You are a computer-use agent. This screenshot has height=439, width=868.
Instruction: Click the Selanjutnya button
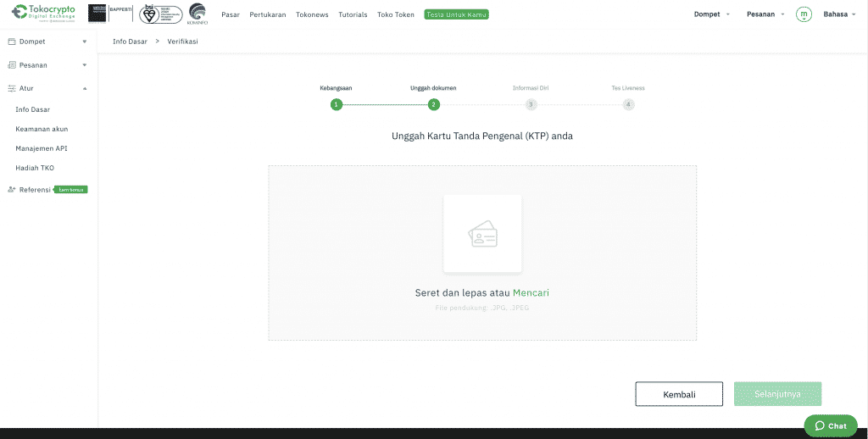coord(778,394)
